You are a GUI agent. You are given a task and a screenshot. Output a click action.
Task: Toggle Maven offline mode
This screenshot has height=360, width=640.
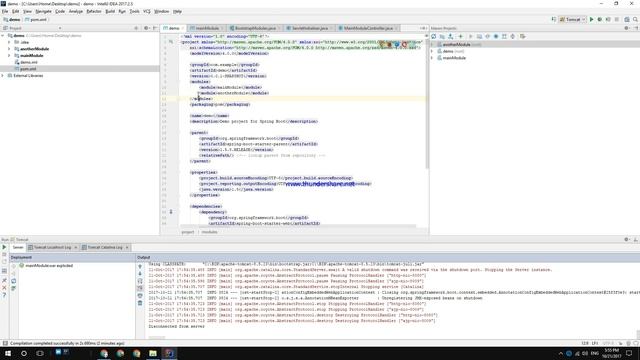[x=487, y=36]
